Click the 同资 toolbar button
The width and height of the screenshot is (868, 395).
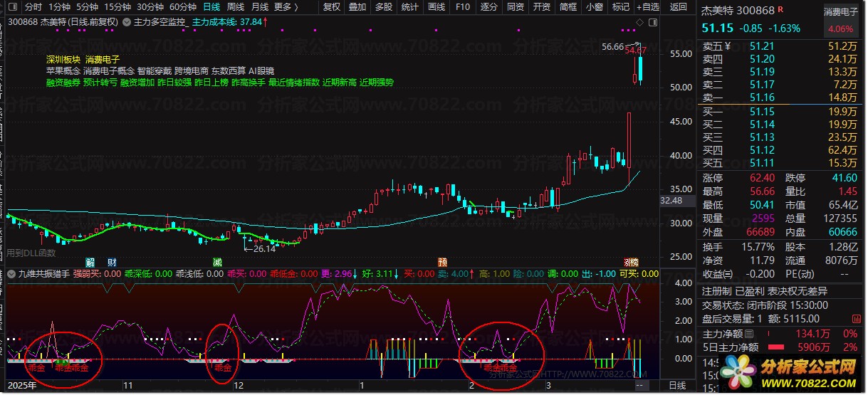515,7
